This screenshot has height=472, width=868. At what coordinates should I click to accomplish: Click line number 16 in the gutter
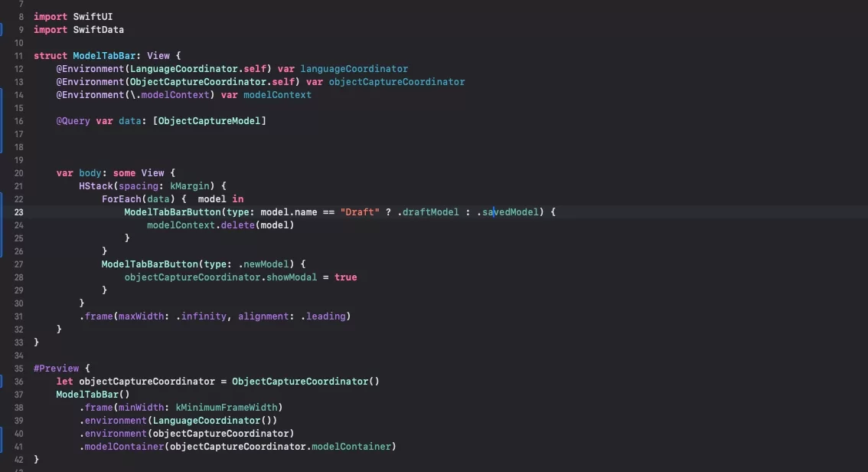[19, 121]
